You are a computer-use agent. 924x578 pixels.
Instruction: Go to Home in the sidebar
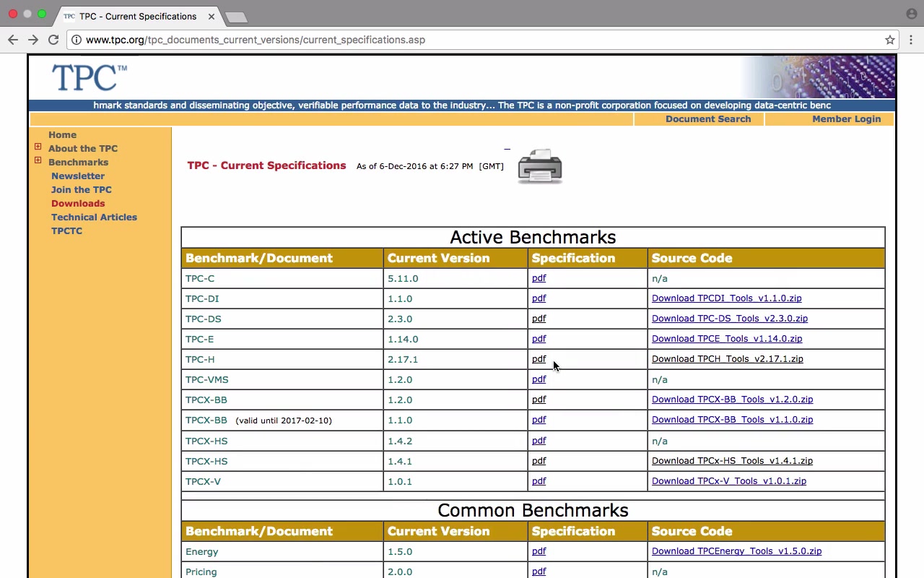(x=62, y=134)
